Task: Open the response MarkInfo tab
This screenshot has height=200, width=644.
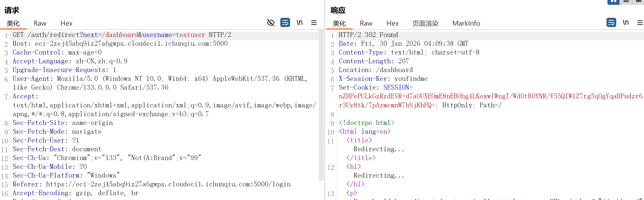Action: [466, 24]
